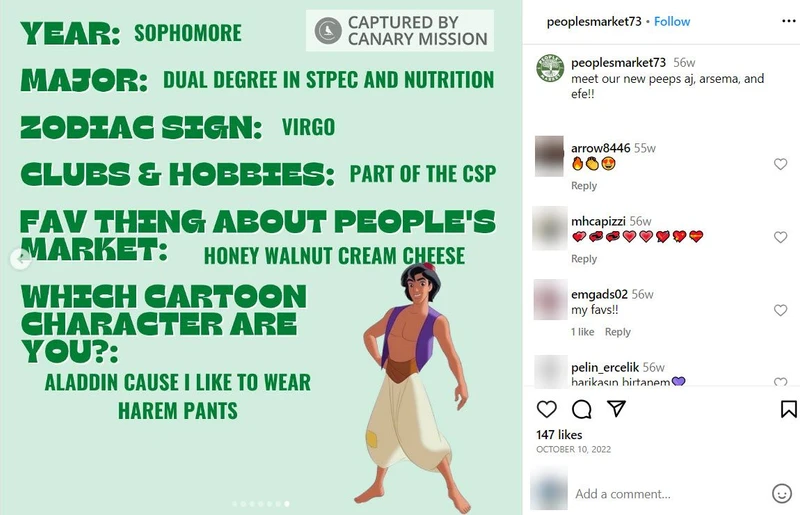View the "1 like" on emgads02's comment
Viewport: 800px width, 515px height.
pyautogui.click(x=582, y=332)
